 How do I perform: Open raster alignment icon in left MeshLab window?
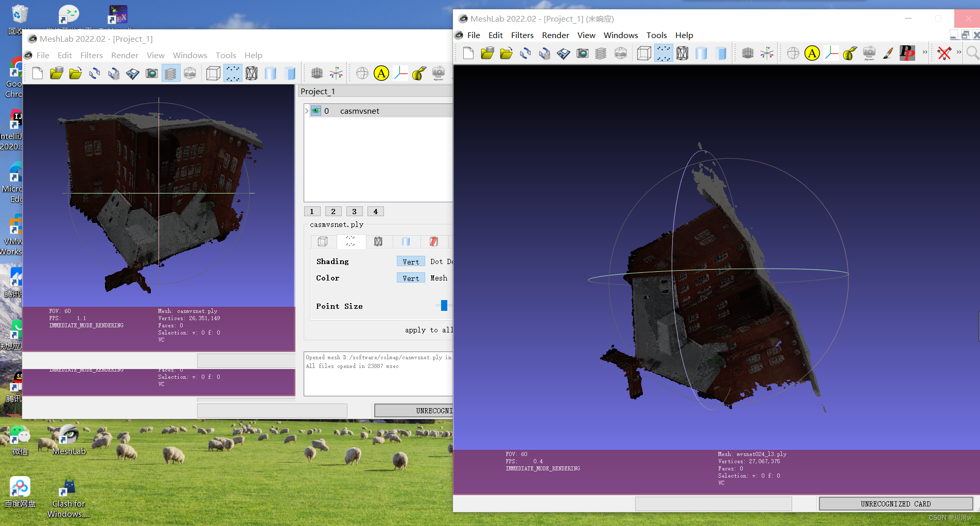pyautogui.click(x=439, y=74)
